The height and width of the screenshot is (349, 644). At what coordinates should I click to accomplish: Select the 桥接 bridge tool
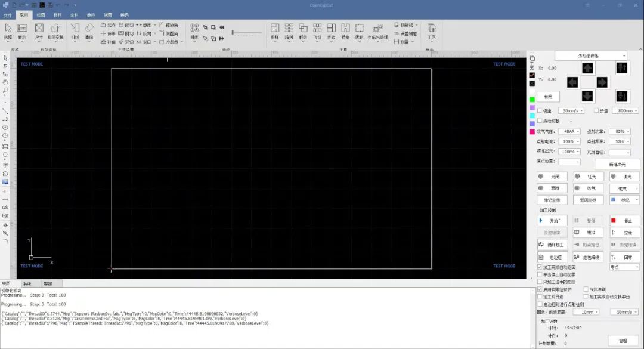pos(345,31)
